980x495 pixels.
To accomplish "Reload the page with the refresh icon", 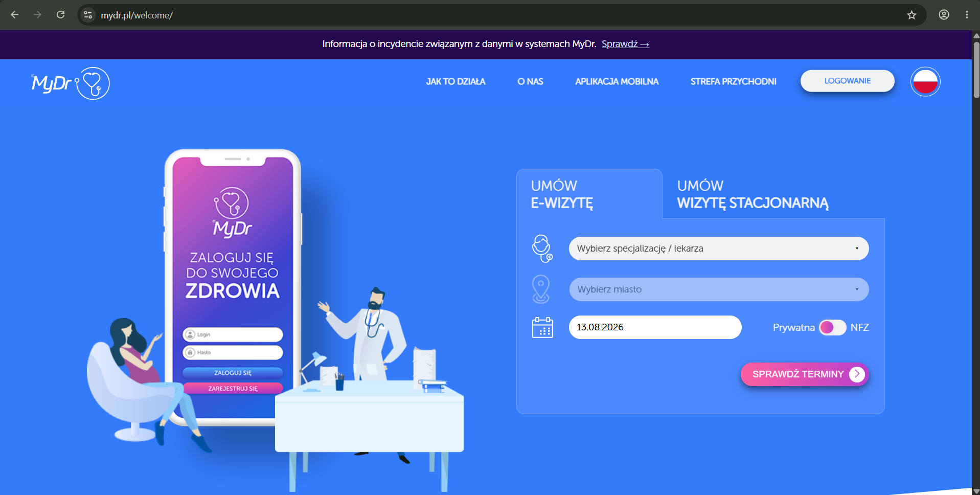I will pos(60,15).
